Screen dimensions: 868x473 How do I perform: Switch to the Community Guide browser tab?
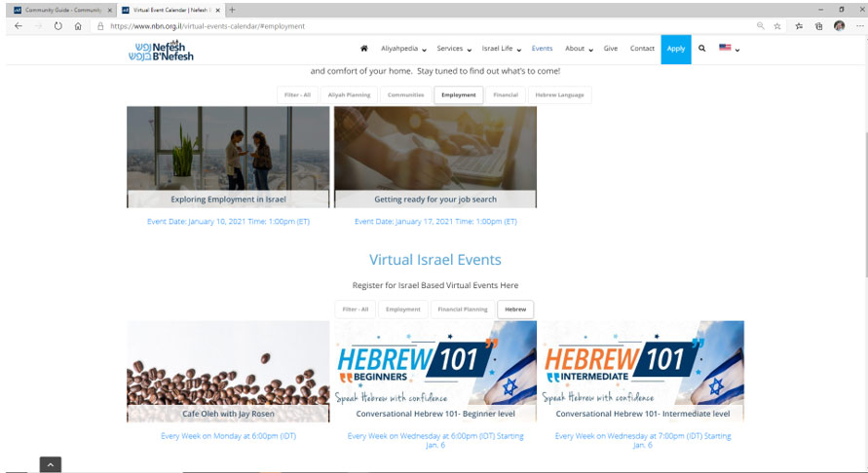coord(61,9)
